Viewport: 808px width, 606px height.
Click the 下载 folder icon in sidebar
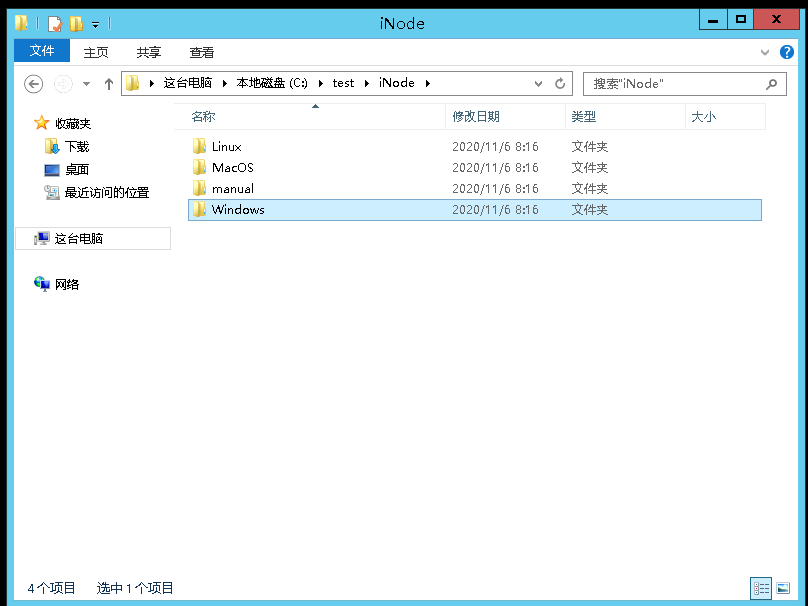(x=52, y=146)
